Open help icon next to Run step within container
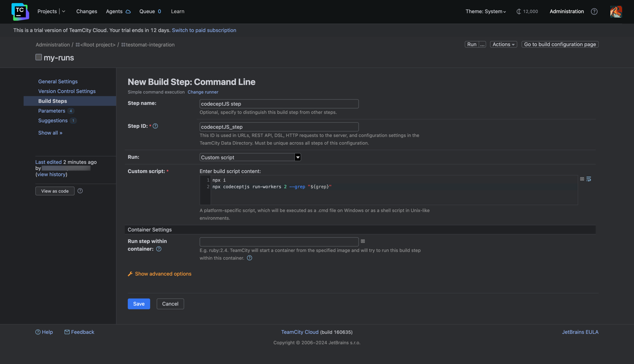Viewport: 634px width, 364px height. click(158, 249)
